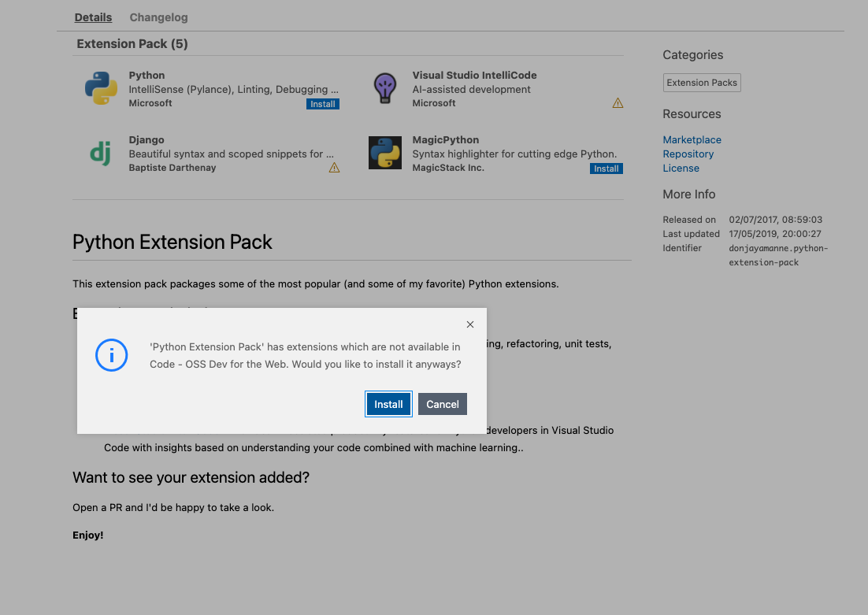This screenshot has width=868, height=615.
Task: Install the Python extension by Microsoft
Action: [322, 103]
